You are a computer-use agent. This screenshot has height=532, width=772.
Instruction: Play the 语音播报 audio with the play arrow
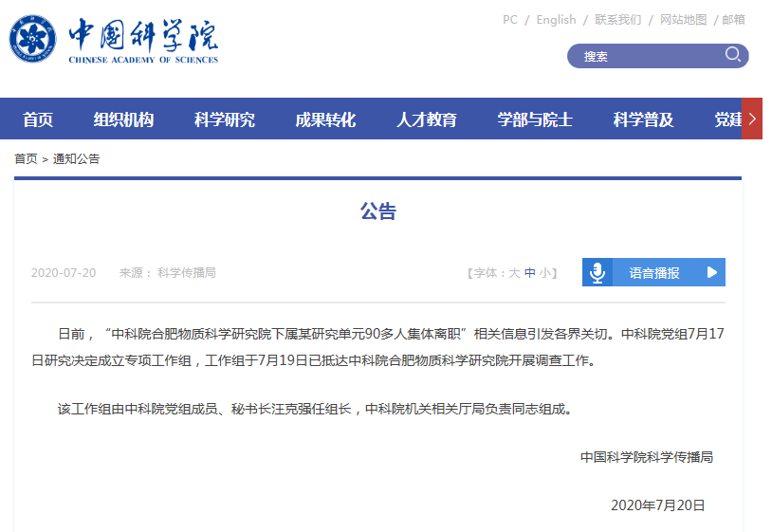tap(711, 272)
